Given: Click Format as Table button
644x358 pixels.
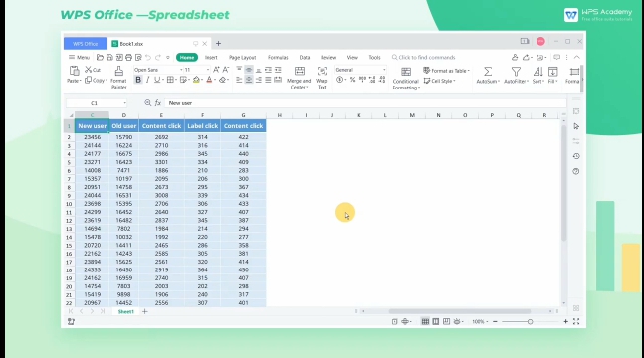Looking at the screenshot, I should pos(446,71).
